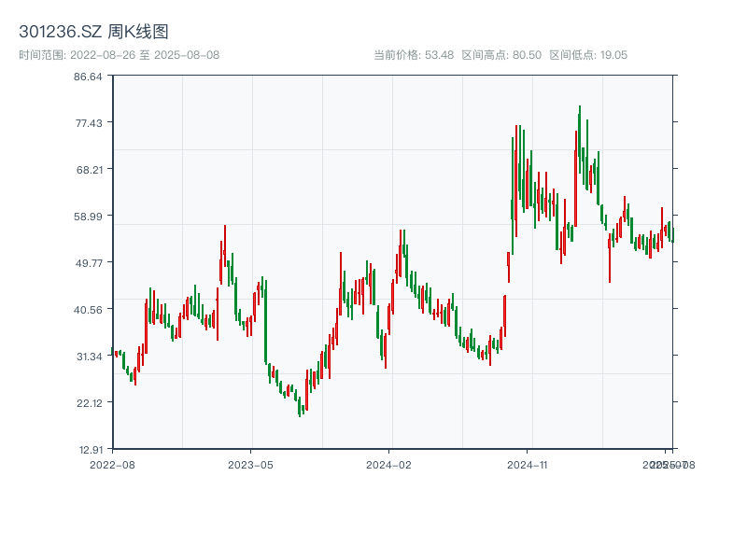747x560 pixels.
Task: Click the x-axis date label 2024-11
Action: [527, 465]
